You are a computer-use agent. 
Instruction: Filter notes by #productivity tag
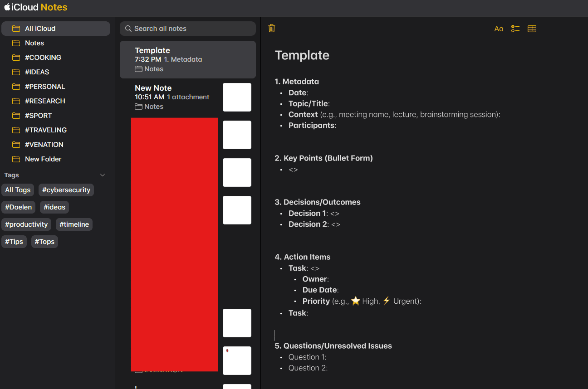pyautogui.click(x=26, y=224)
